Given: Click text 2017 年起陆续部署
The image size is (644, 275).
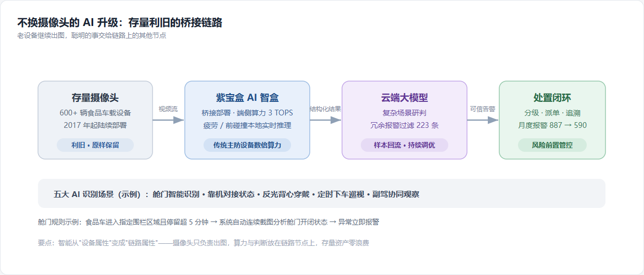Looking at the screenshot, I should tap(95, 125).
